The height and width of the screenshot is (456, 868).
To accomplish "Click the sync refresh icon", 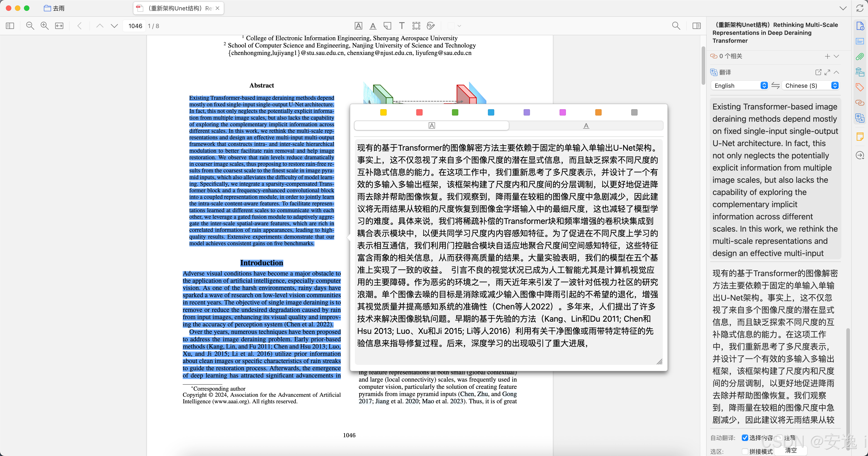I will 860,8.
